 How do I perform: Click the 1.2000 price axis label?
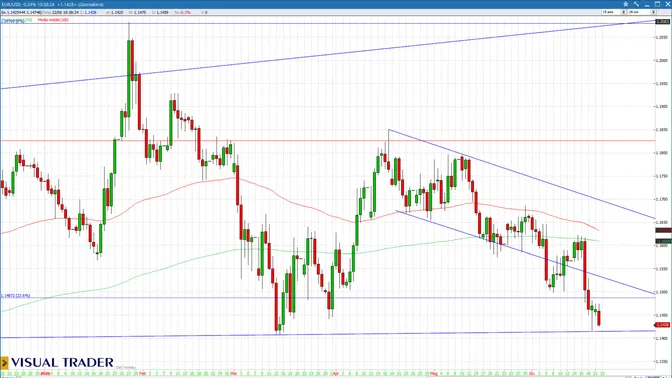pos(663,60)
